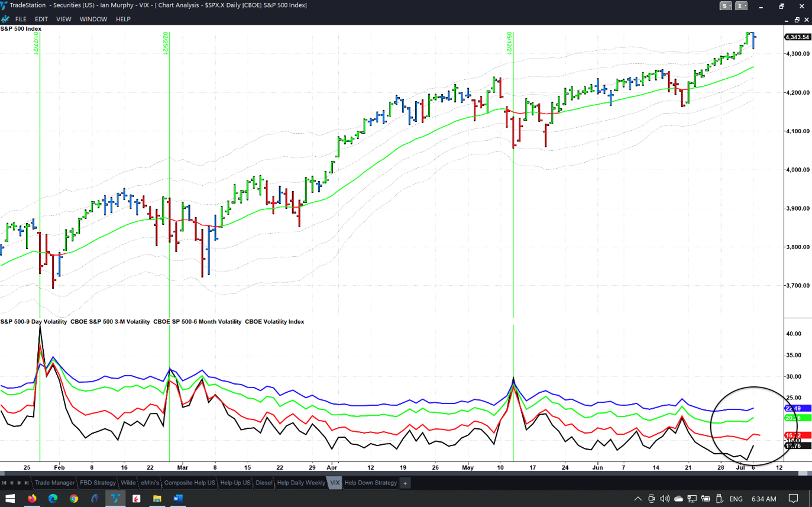The image size is (812, 507).
Task: Click the S symbol-link button in title bar
Action: [x=726, y=6]
